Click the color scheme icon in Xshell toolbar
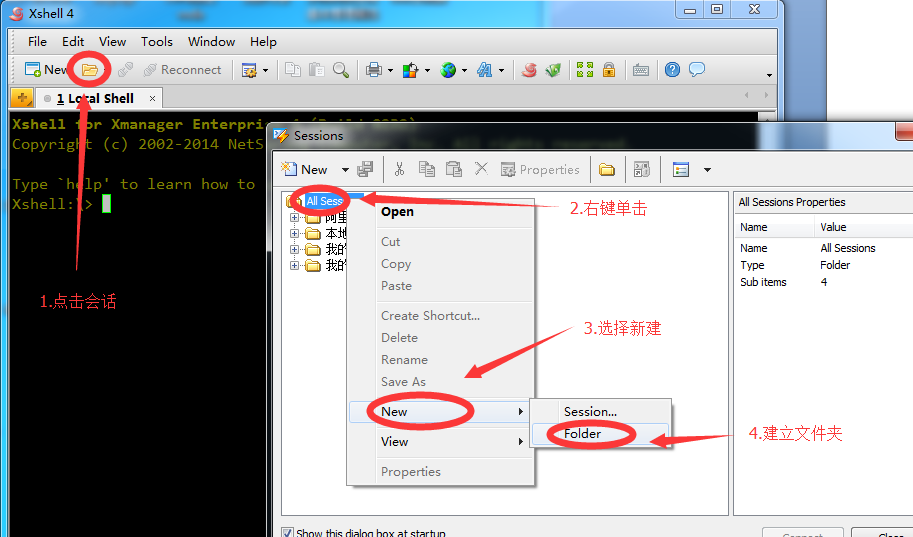 tap(411, 70)
